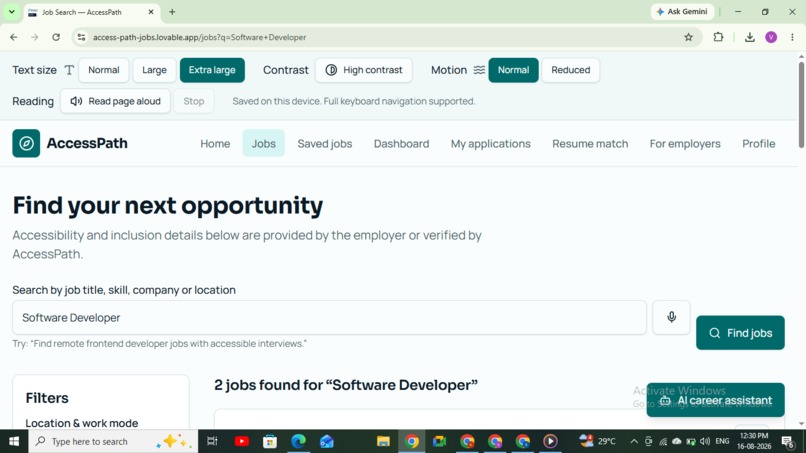Screen dimensions: 806x453
Task: Open YouTube from the taskbar
Action: 242,441
